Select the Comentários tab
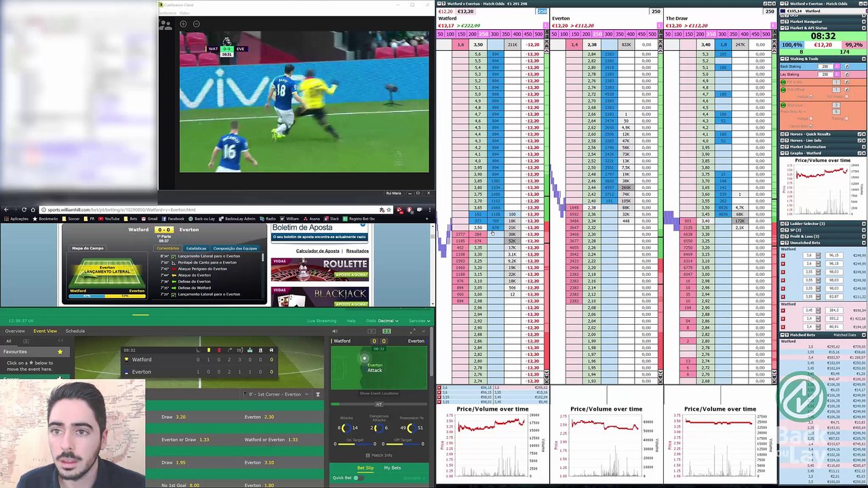Screen dimensions: 868x488 pyautogui.click(x=168, y=248)
